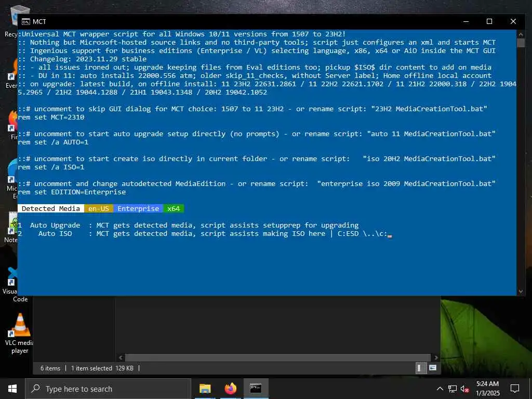Click the Microsoft Edge desktop shortcut
The height and width of the screenshot is (399, 532).
(12, 178)
